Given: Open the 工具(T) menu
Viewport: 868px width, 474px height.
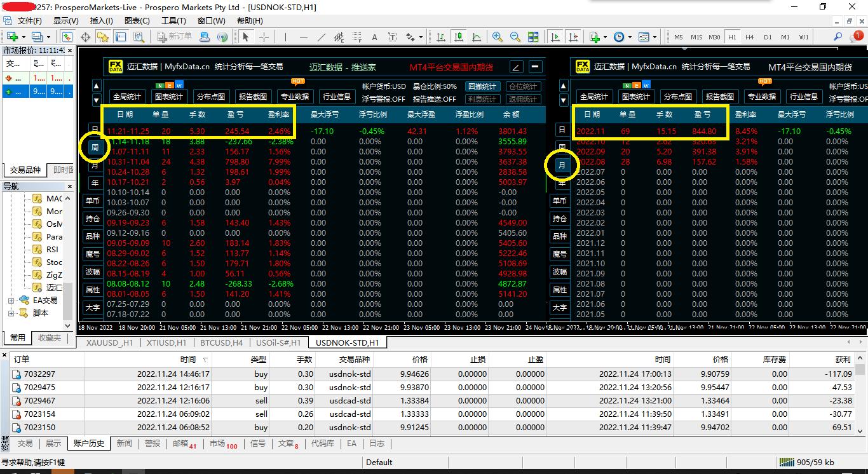Looking at the screenshot, I should (x=173, y=20).
